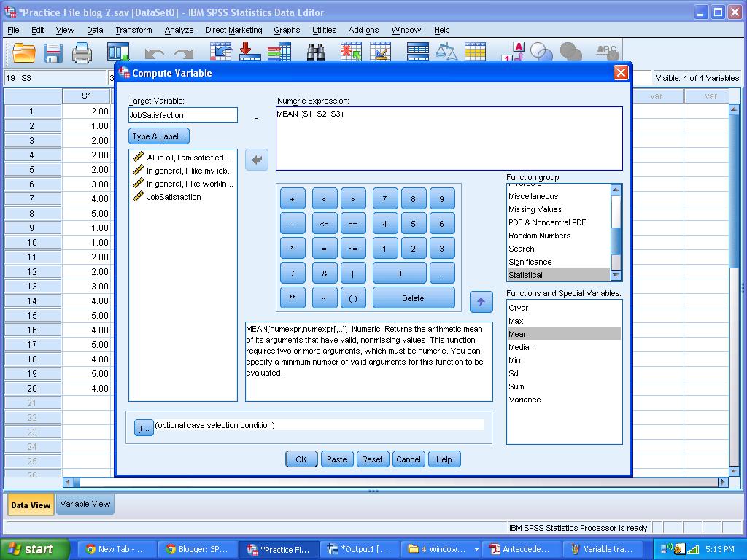Switch to Output1 taskbar window

(x=359, y=549)
